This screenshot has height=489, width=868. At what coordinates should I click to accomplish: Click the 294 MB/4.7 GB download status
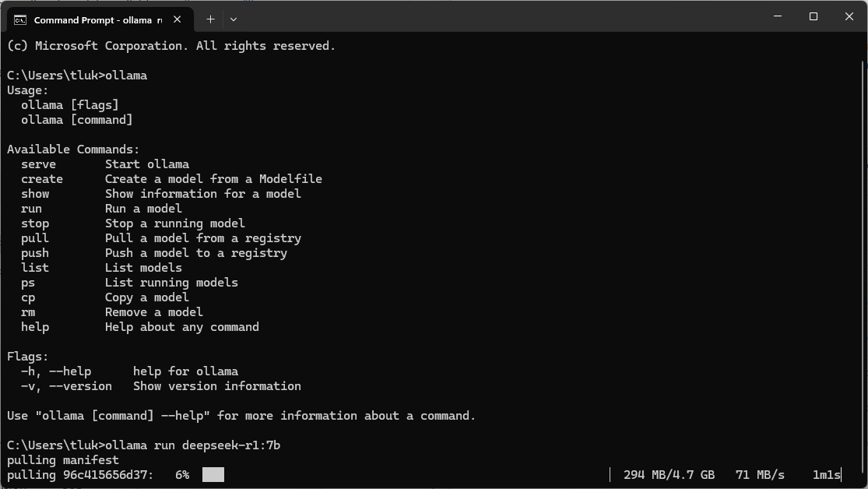(669, 475)
